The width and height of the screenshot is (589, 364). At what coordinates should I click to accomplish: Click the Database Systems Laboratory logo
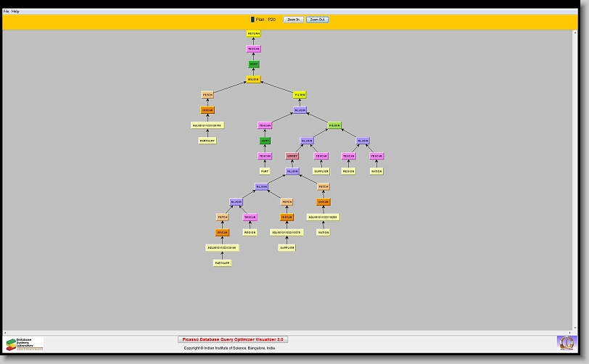25,343
